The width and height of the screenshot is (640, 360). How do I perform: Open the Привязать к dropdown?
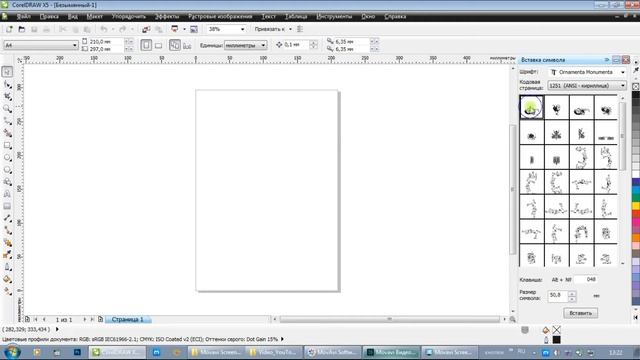point(290,29)
